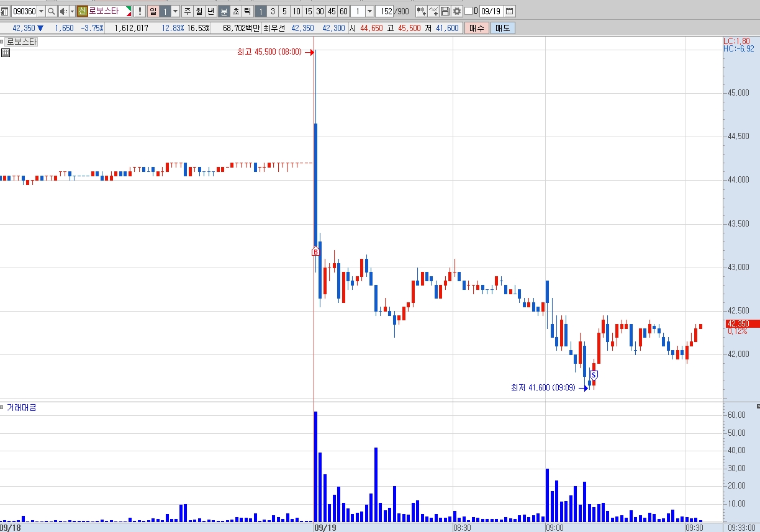This screenshot has height=532, width=760.
Task: Click the grid table icon under 로보스타
Action: tap(5, 53)
